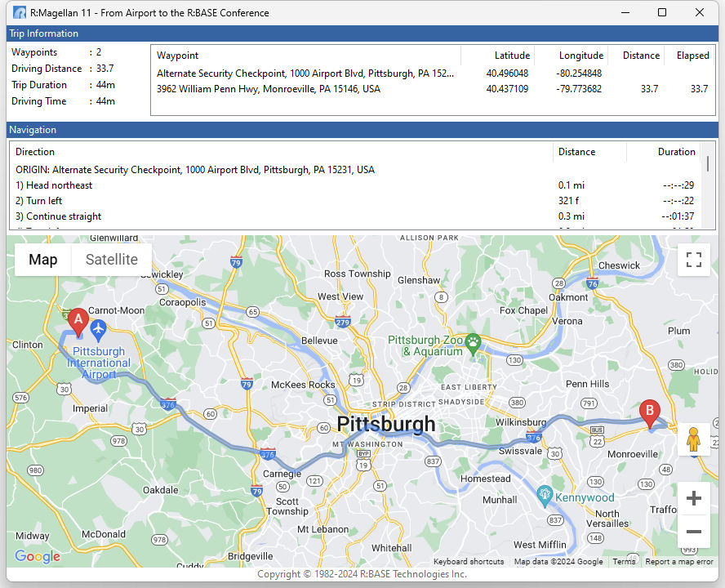Switch to the Satellite view
This screenshot has width=725, height=588.
coord(111,260)
